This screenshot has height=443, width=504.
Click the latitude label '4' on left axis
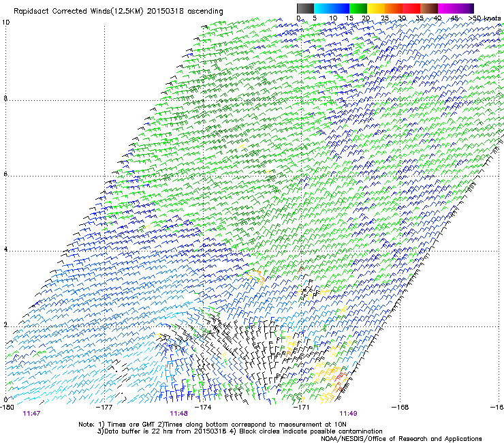[5, 249]
